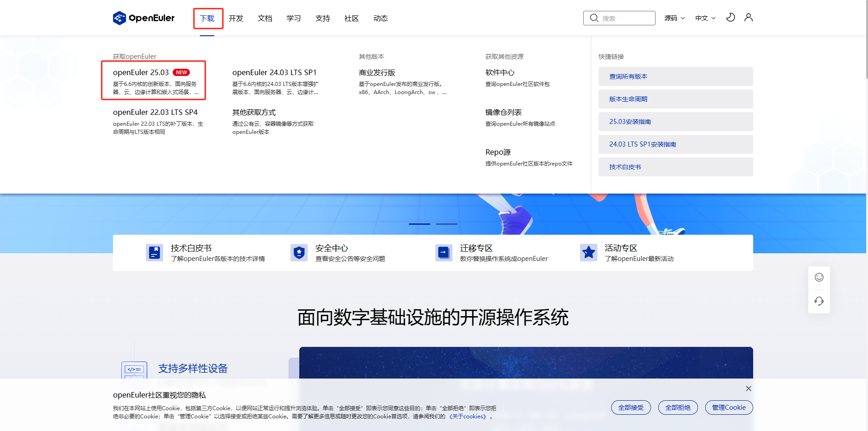This screenshot has height=431, width=868.
Task: Click the search magnifier icon
Action: click(x=594, y=18)
